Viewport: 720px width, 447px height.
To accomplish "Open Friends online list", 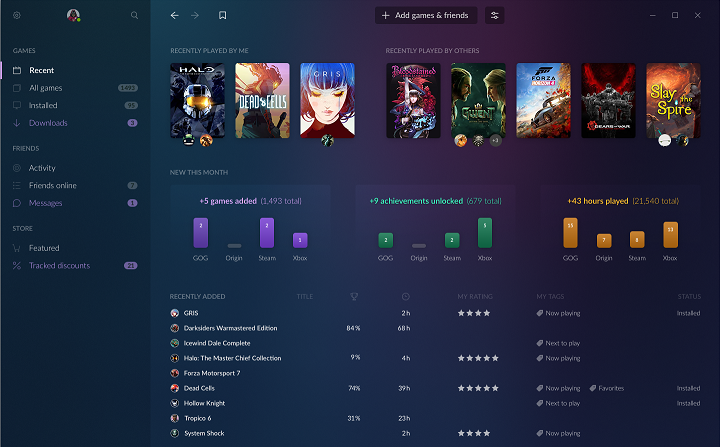I will coord(52,185).
